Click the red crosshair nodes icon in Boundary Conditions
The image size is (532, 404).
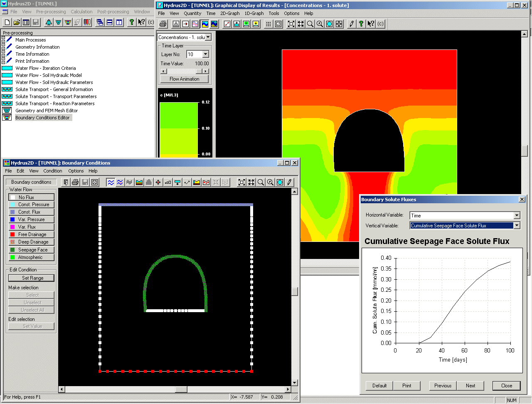[158, 182]
